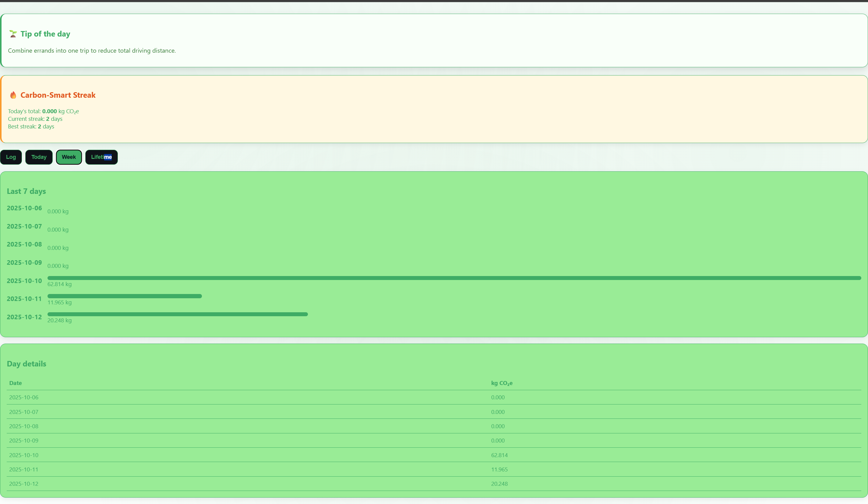Select the 2025-10-10 row in Day details
This screenshot has height=504, width=868.
[x=24, y=455]
